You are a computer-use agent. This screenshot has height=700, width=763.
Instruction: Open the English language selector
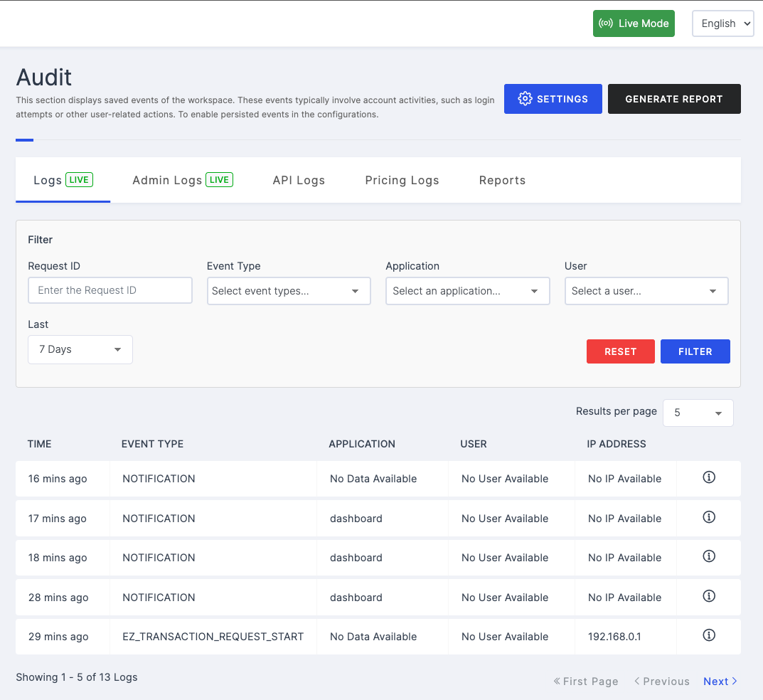pos(722,23)
